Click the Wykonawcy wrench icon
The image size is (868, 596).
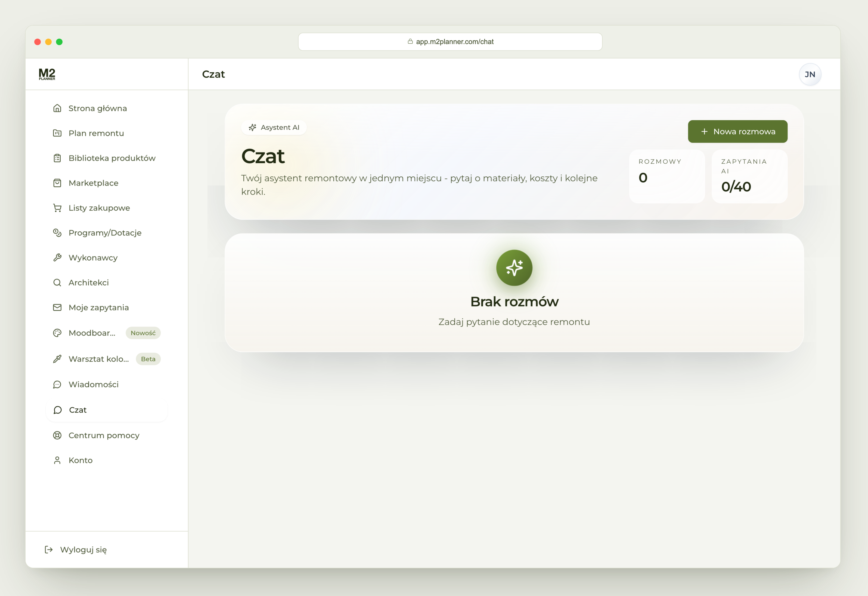(57, 258)
